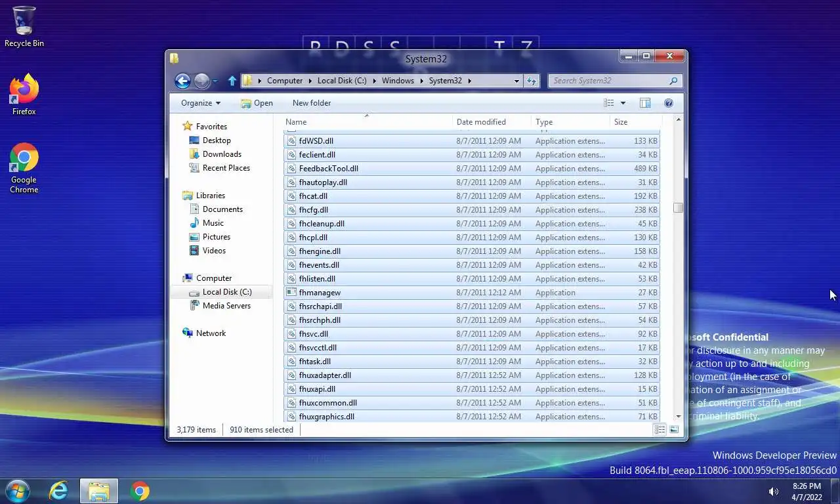Sort by the Name column header

click(368, 122)
